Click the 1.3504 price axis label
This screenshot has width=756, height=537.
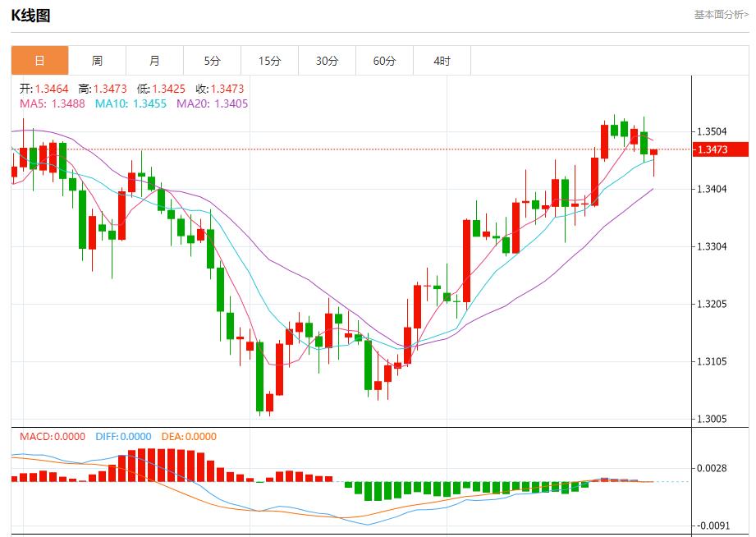712,131
